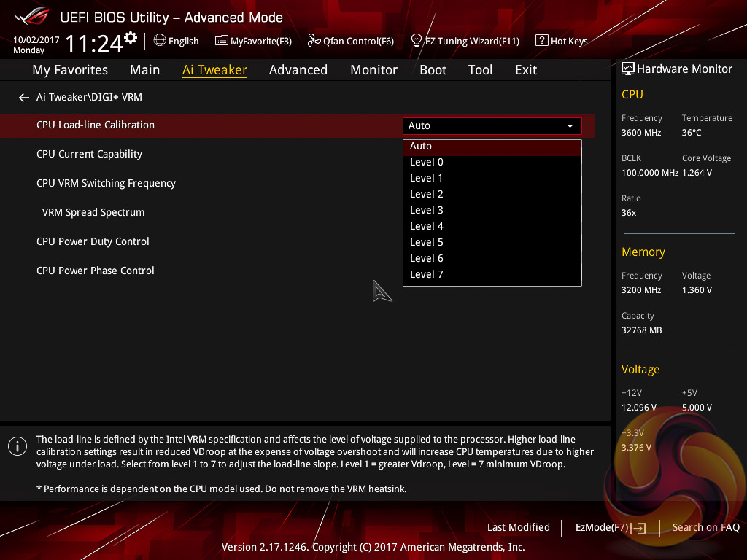
Task: Select Level 4 from the list
Action: pos(492,227)
